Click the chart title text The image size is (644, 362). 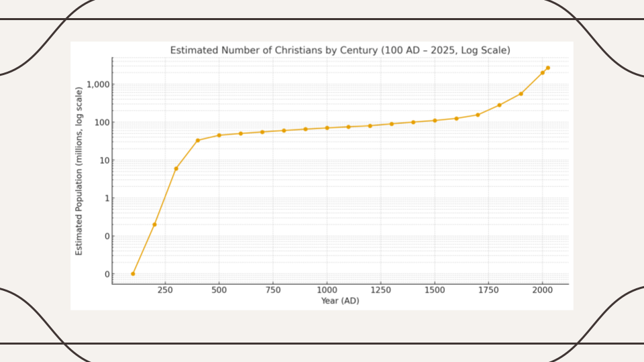(x=340, y=50)
